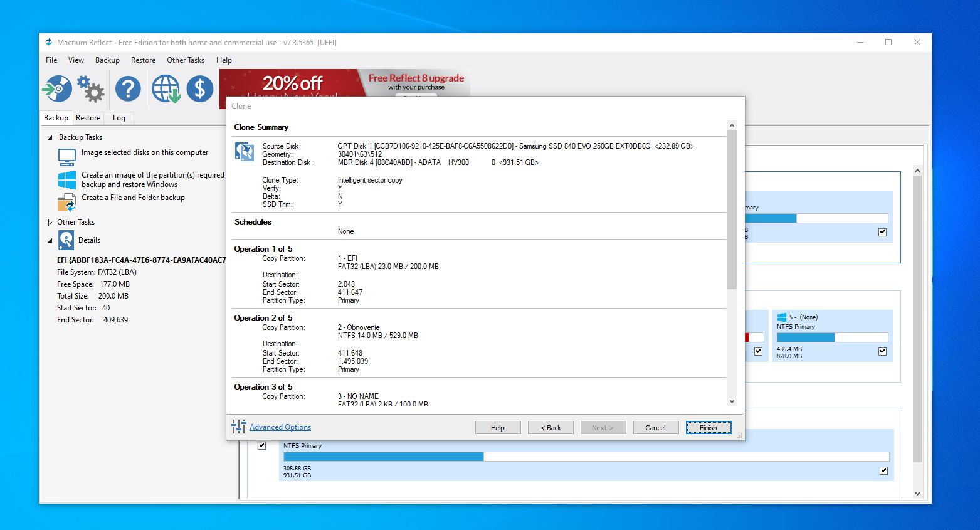Click the Macrium Reflect title bar logo
Image resolution: width=980 pixels, height=530 pixels.
49,42
